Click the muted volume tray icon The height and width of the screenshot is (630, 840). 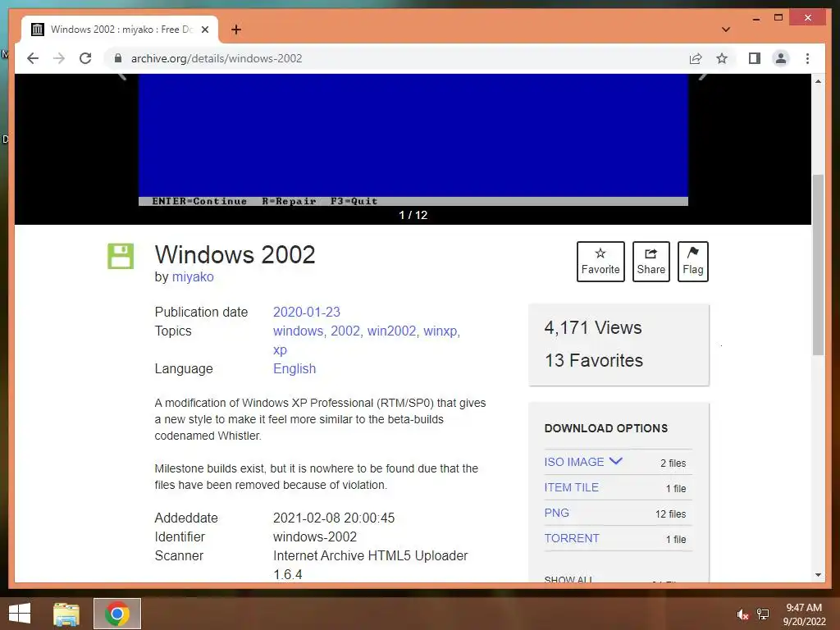click(742, 614)
